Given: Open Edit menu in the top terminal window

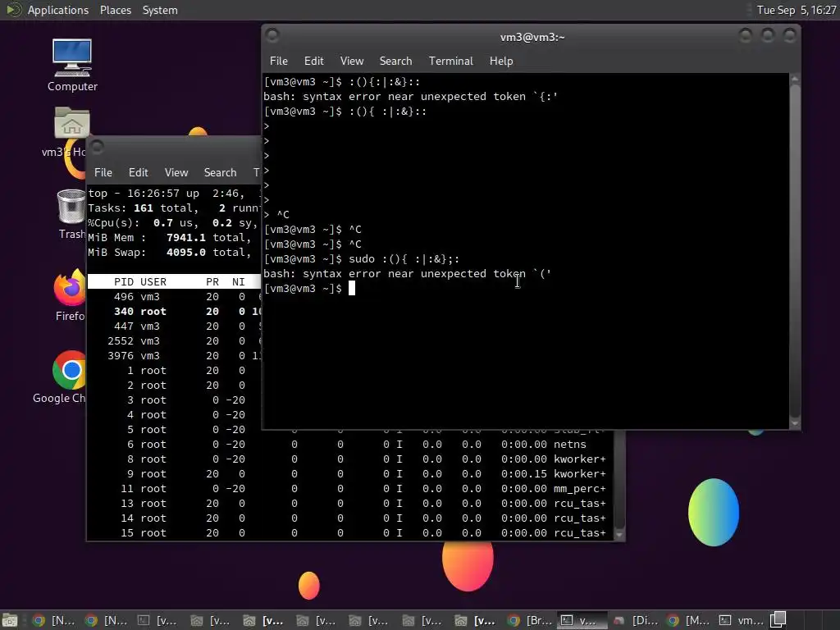Looking at the screenshot, I should (138, 172).
